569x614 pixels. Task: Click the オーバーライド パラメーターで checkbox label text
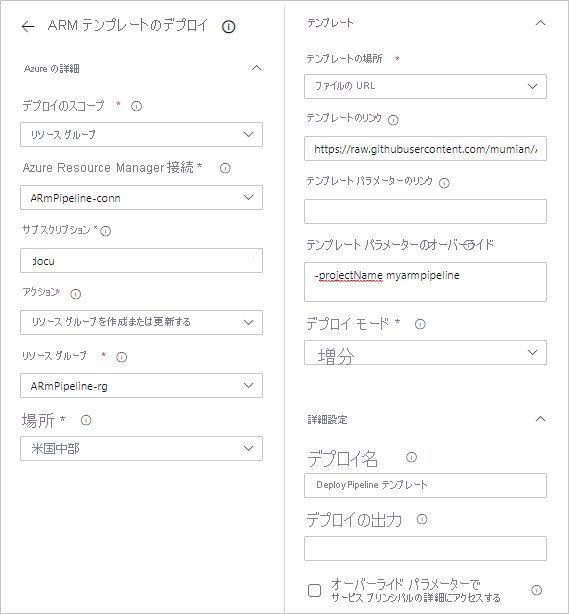405,584
